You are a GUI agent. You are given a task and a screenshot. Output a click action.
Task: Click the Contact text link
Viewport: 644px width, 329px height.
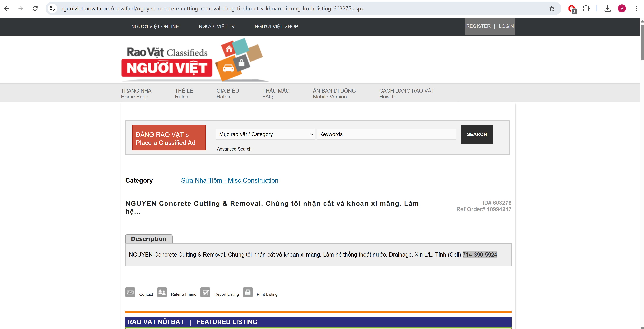tap(146, 294)
